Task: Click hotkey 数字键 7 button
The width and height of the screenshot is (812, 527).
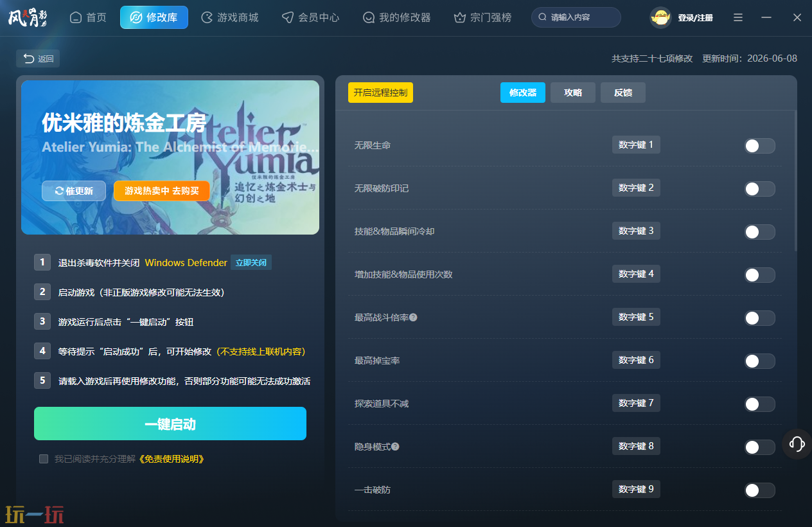Action: [x=636, y=403]
